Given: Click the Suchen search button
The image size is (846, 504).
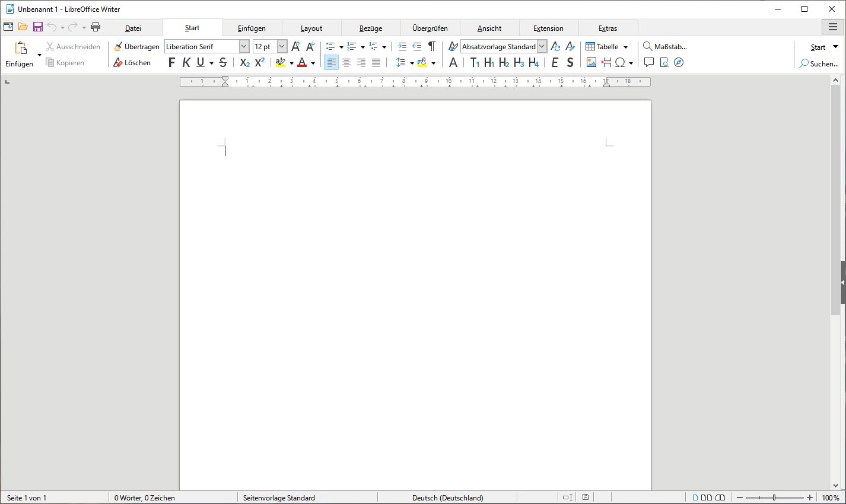Looking at the screenshot, I should (819, 63).
